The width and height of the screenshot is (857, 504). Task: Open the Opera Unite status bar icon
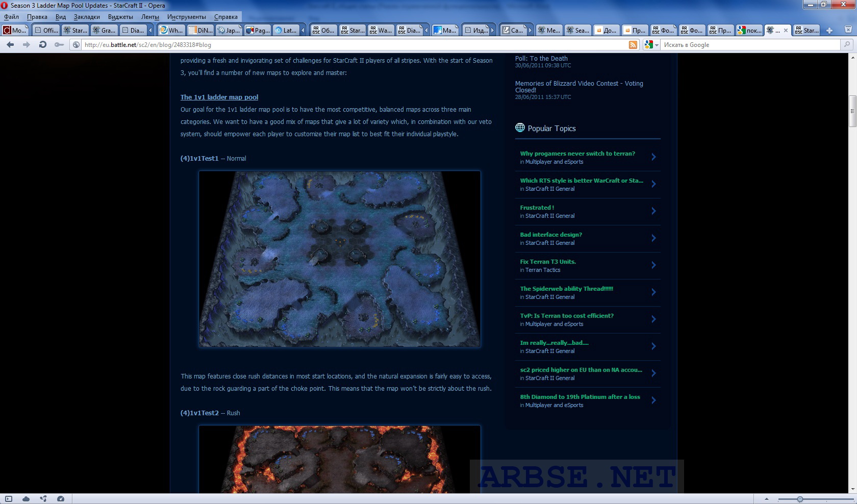click(x=43, y=499)
